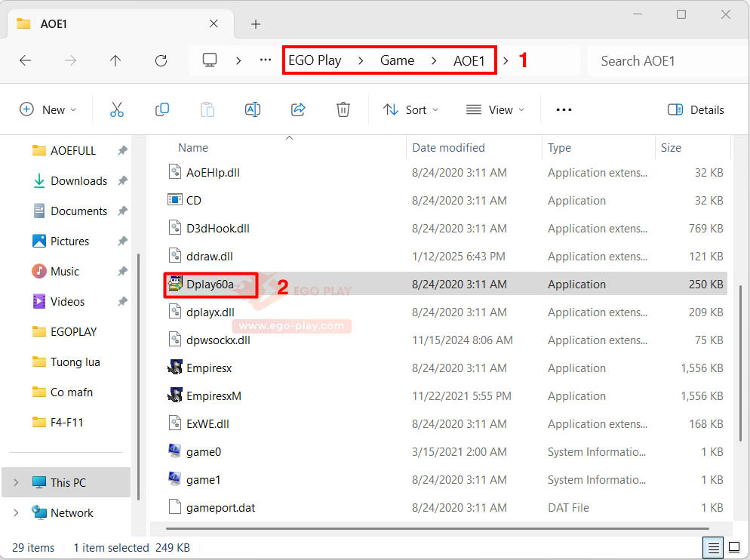Sort by the Date modified column header
Viewport: 750px width, 560px height.
(448, 147)
